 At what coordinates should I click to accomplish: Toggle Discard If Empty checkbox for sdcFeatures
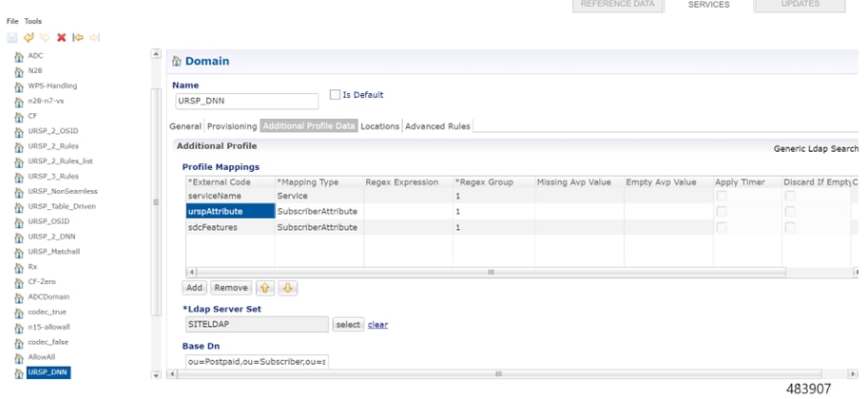click(790, 227)
